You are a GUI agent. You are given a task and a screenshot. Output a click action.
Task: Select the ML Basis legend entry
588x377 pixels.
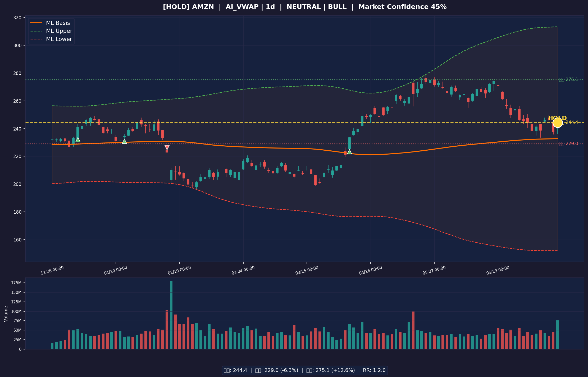(51, 23)
